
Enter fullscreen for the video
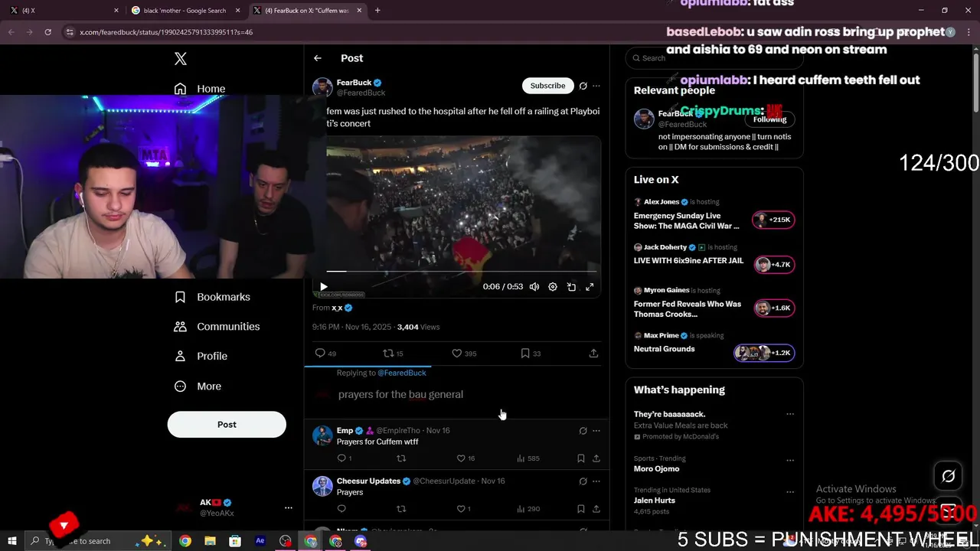(590, 287)
